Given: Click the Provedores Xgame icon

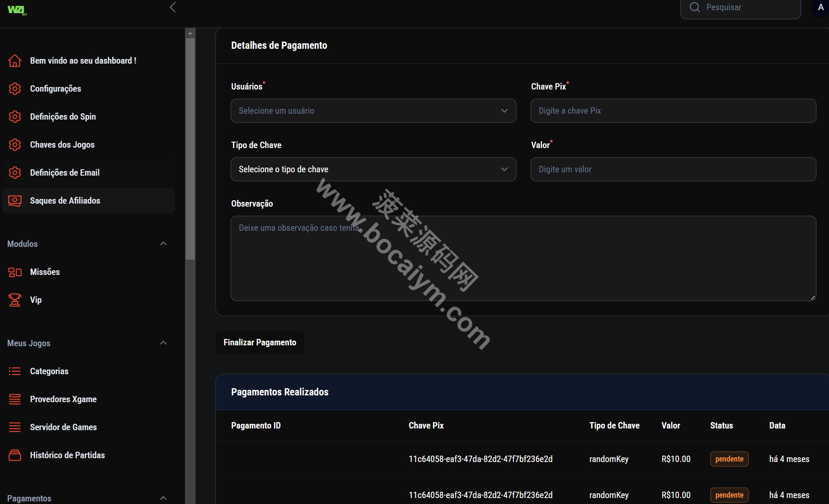Looking at the screenshot, I should pyautogui.click(x=15, y=399).
